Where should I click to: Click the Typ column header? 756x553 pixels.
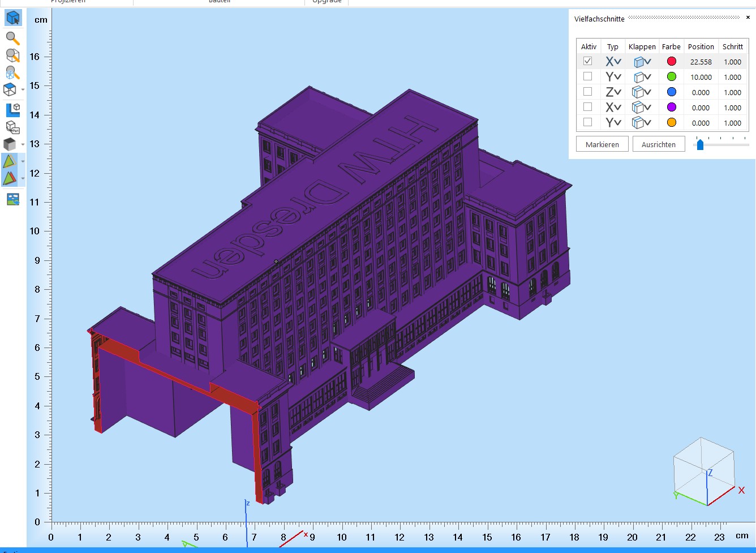[x=613, y=46]
